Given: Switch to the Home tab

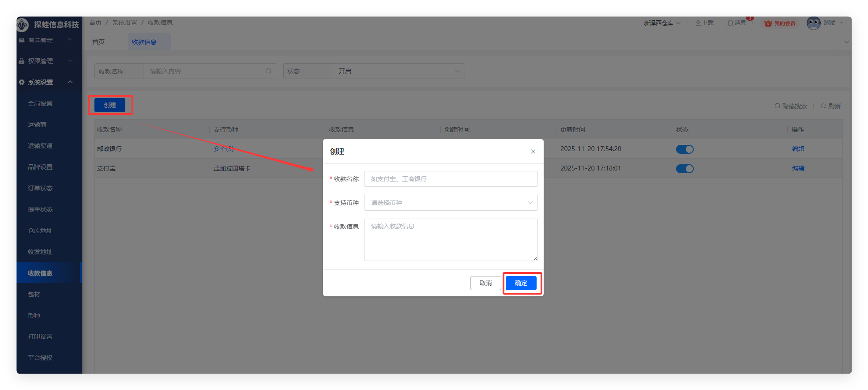Looking at the screenshot, I should pyautogui.click(x=98, y=42).
